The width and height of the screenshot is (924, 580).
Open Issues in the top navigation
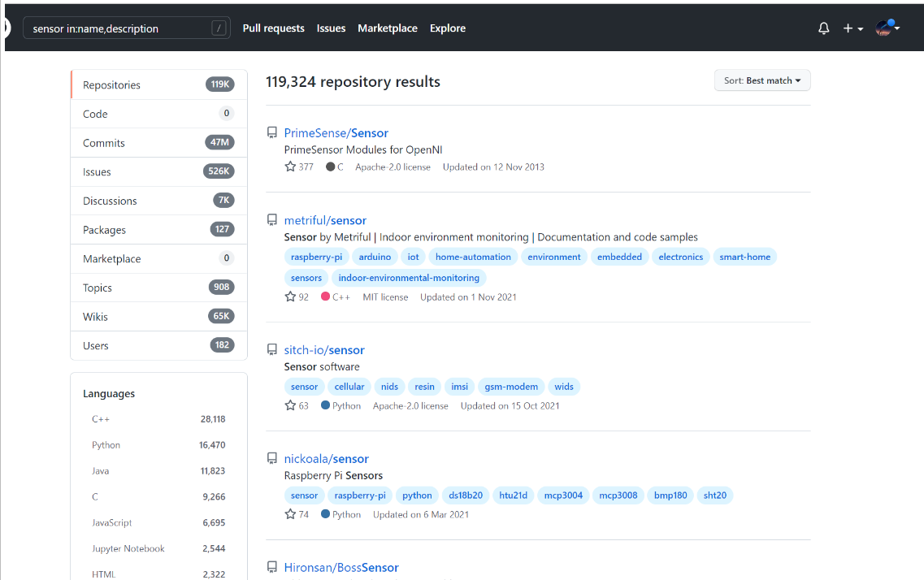(332, 28)
